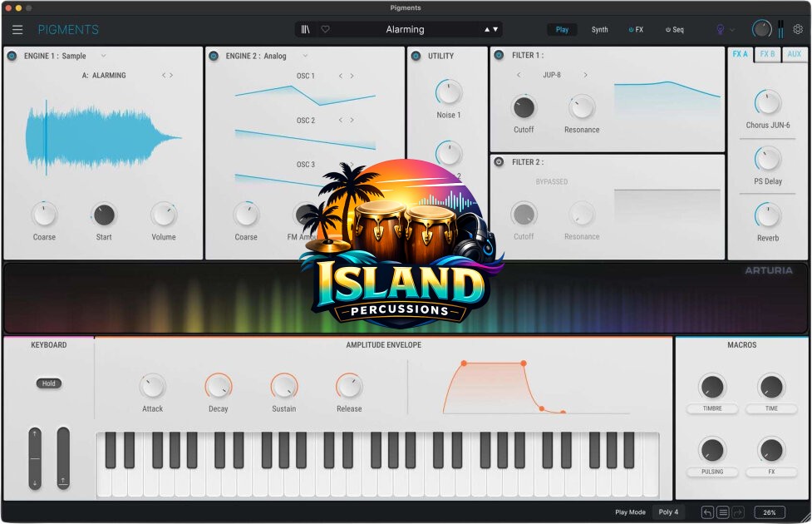
Task: Toggle Filter 2 power button
Action: coord(499,161)
